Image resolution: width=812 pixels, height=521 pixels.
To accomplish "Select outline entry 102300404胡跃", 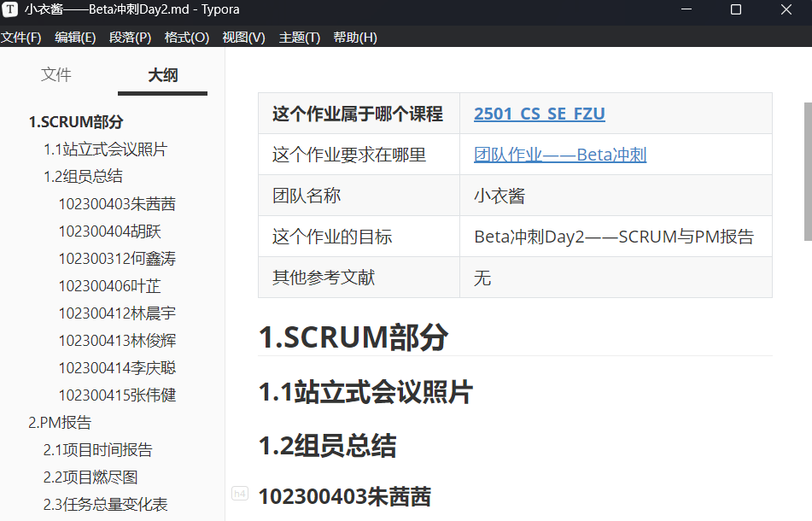I will point(110,231).
